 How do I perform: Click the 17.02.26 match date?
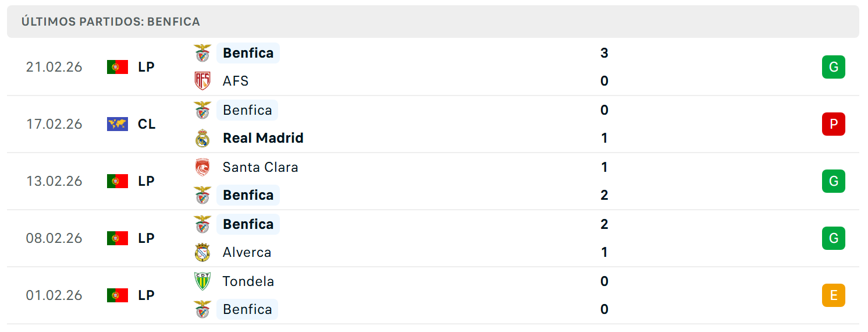tap(54, 124)
